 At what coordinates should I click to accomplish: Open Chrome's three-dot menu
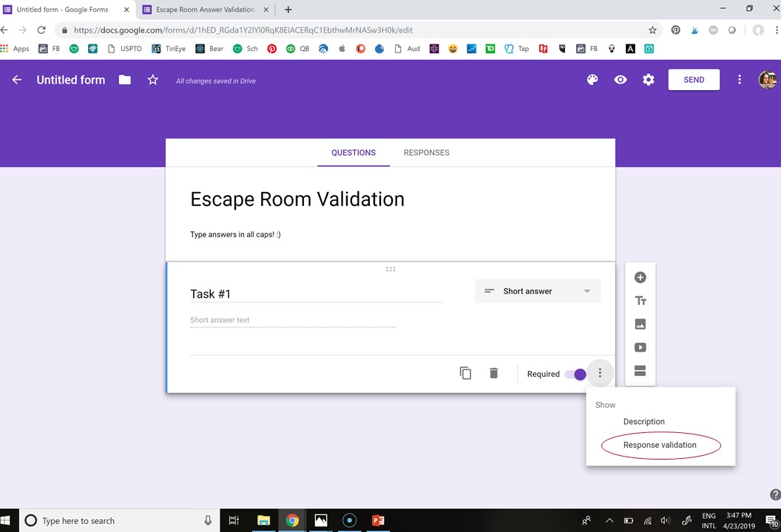pyautogui.click(x=777, y=30)
